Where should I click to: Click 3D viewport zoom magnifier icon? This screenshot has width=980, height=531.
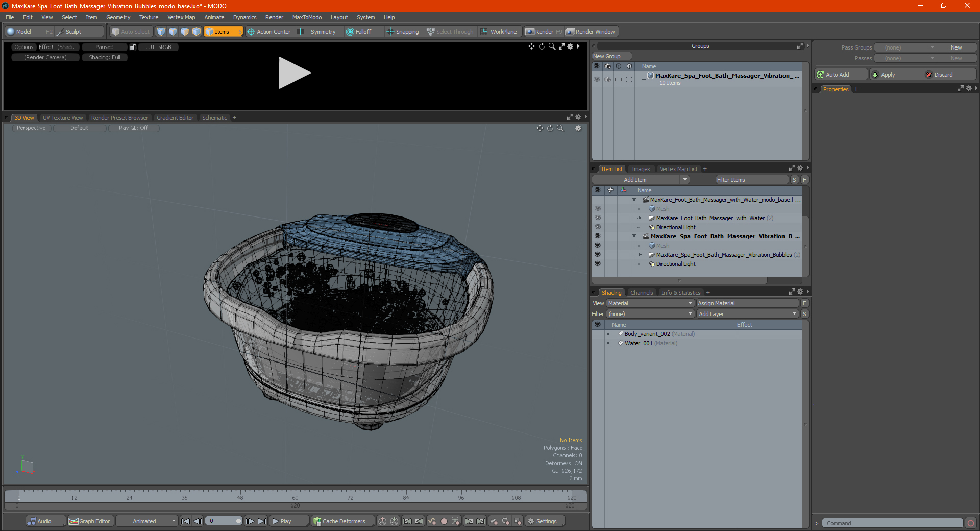tap(560, 128)
